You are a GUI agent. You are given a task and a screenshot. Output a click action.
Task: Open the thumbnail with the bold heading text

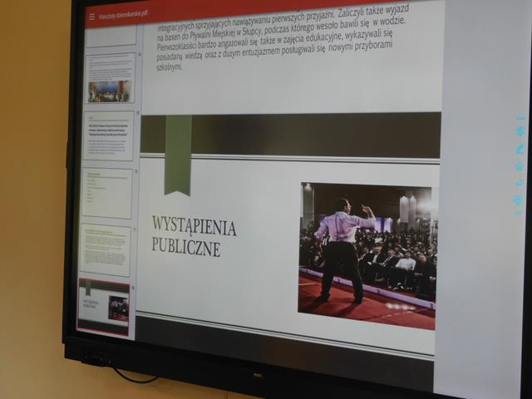(109, 136)
